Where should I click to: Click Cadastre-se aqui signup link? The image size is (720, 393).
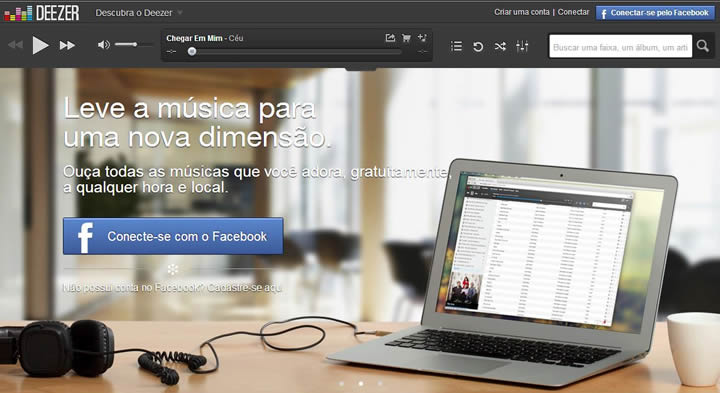pos(244,288)
